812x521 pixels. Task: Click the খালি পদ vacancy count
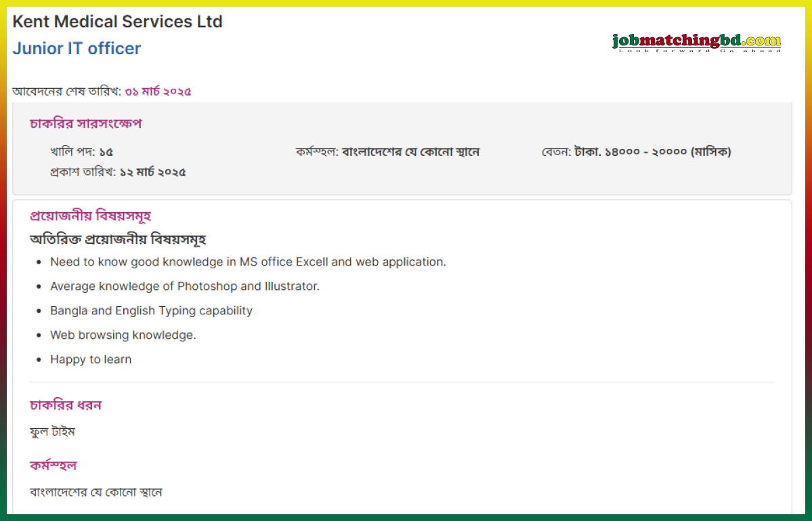(x=81, y=152)
